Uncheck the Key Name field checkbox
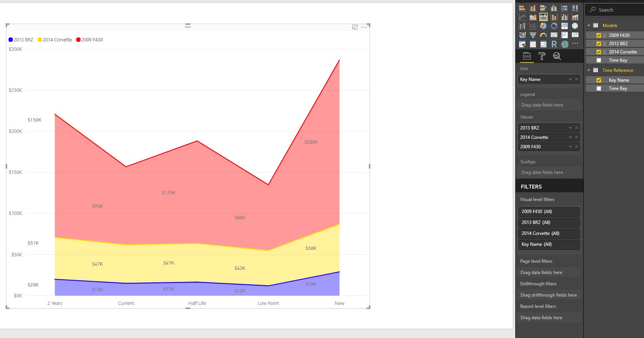 [x=599, y=80]
